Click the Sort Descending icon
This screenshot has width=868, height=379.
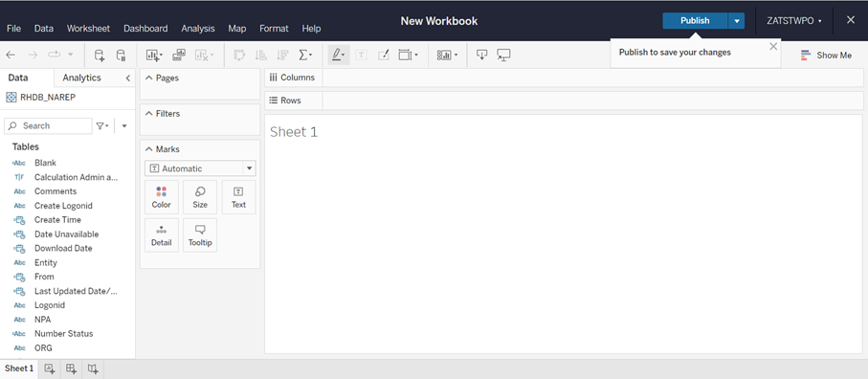(282, 55)
